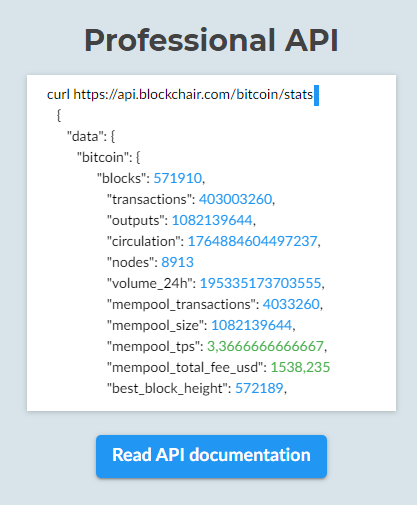Click the blocks value 571910
Image resolution: width=417 pixels, height=505 pixels.
178,178
